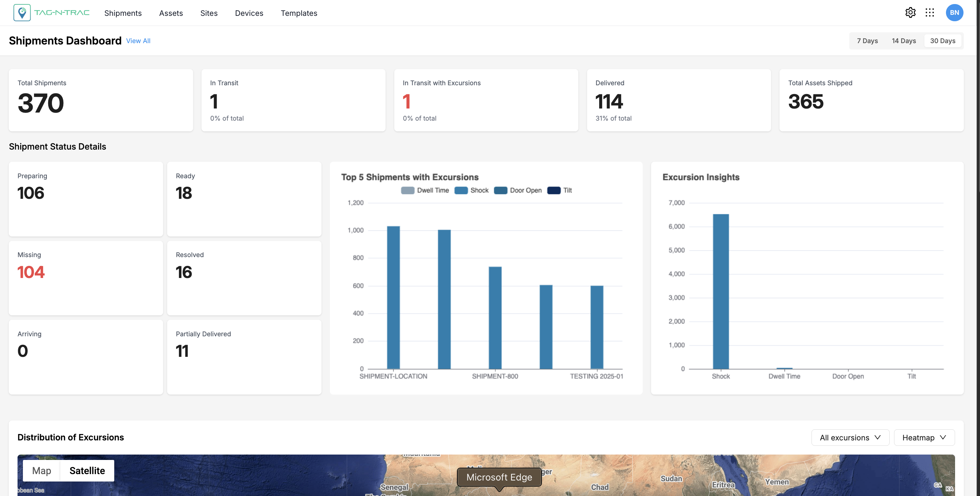
Task: Open the Templates menu
Action: coord(299,13)
